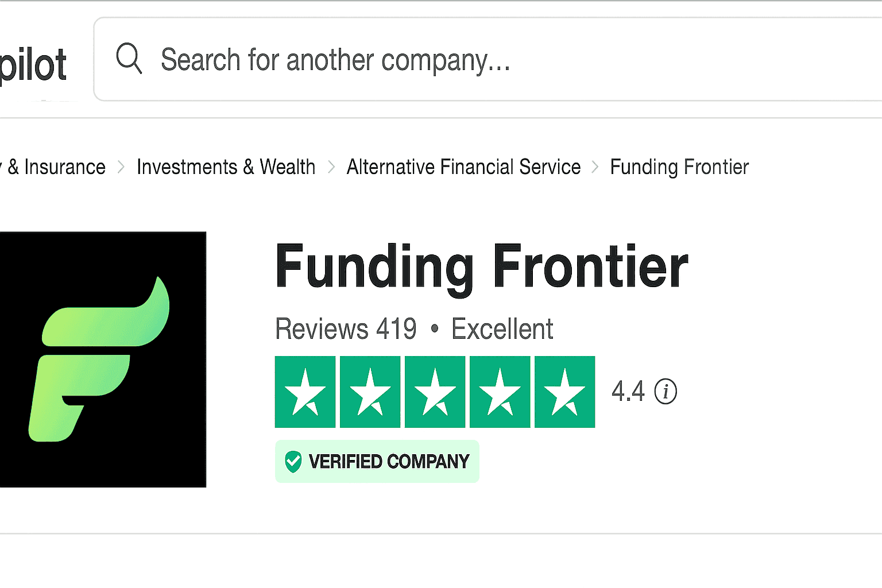Screen dimensions: 882x588
Task: Click the Verified Company badge
Action: point(377,462)
